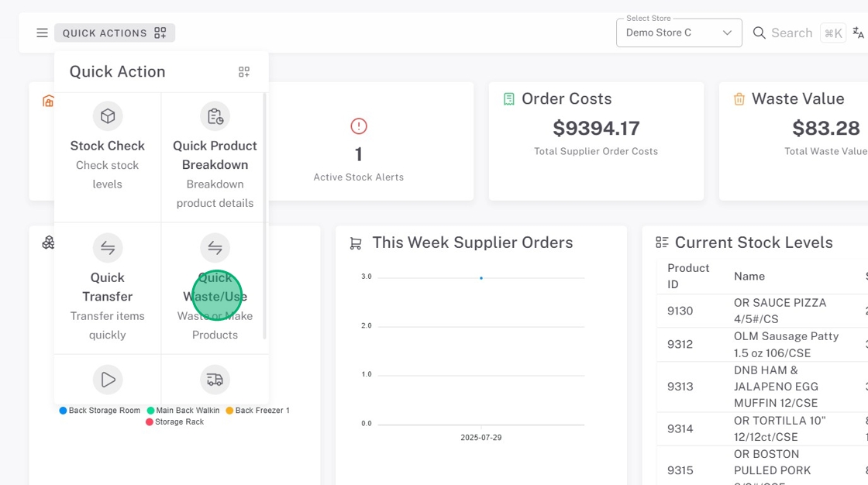Click the Product ID column header
This screenshot has height=485, width=868.
coord(688,276)
